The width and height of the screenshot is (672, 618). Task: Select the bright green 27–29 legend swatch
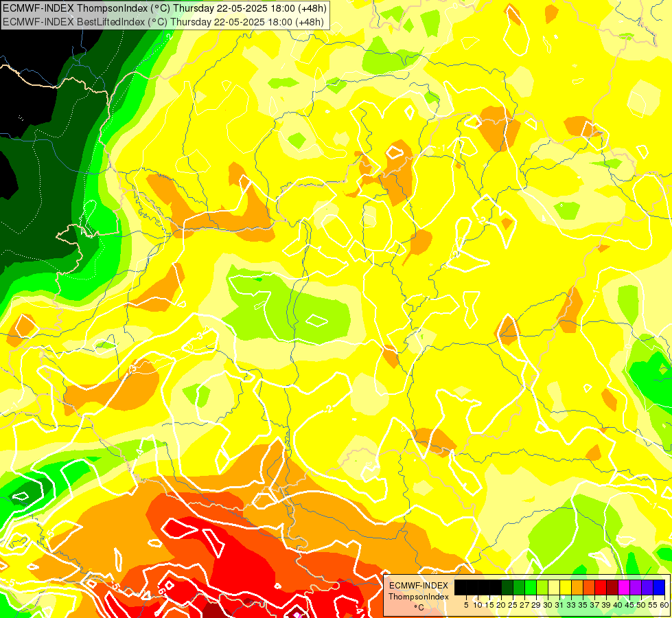point(531,588)
